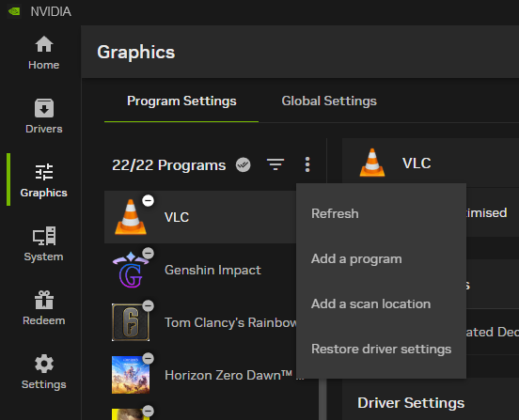Click the Rainbow Six game icon

coord(131,322)
